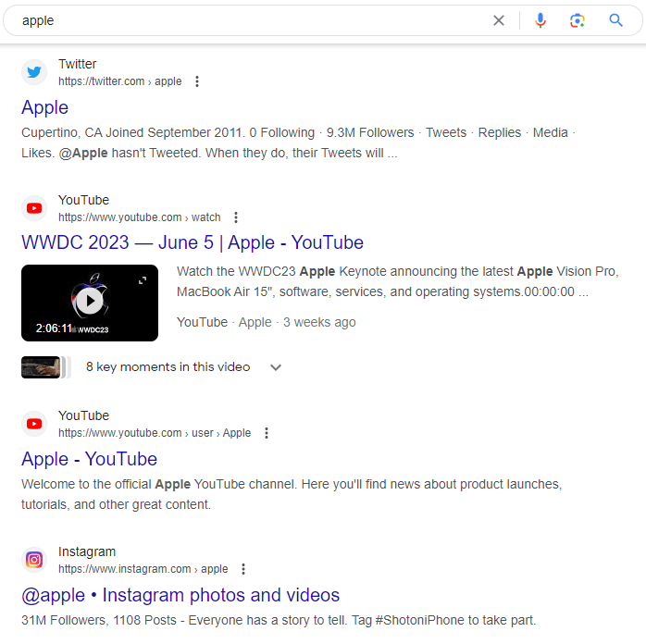Image resolution: width=646 pixels, height=644 pixels.
Task: Open the Apple Twitter result title
Action: [45, 107]
